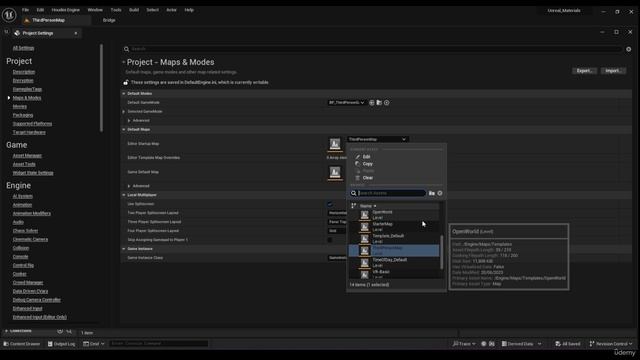
Task: Expand the Selected GameMode section
Action: [124, 111]
